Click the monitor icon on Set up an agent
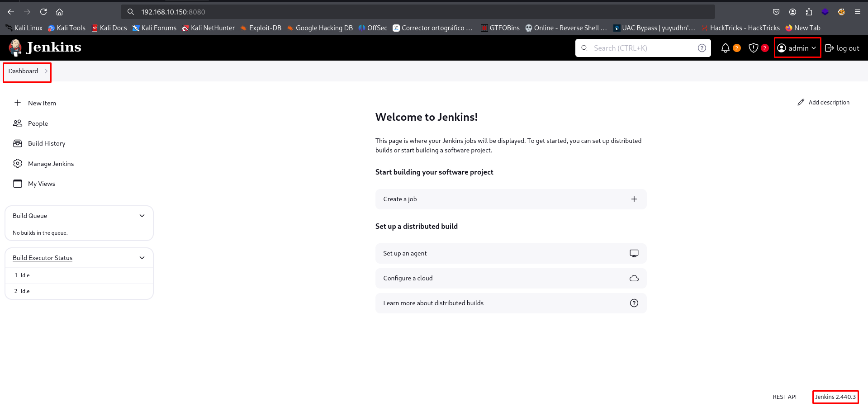Screen dimensions: 868x407 pos(634,253)
